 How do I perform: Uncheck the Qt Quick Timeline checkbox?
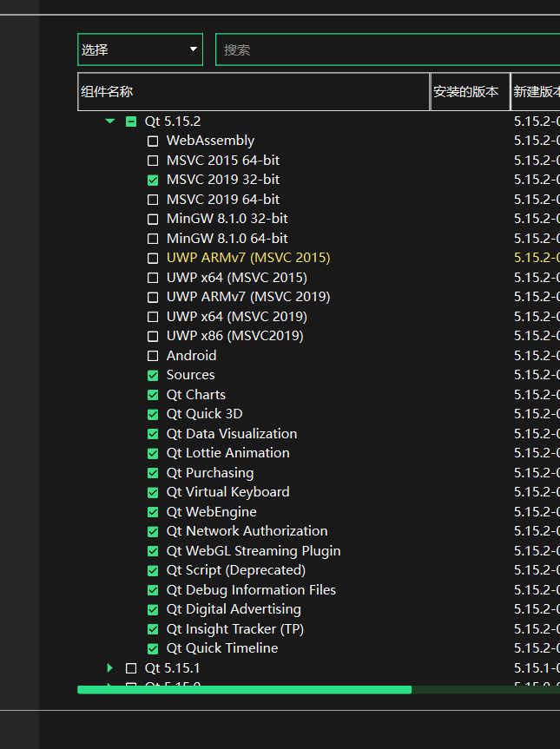point(153,648)
